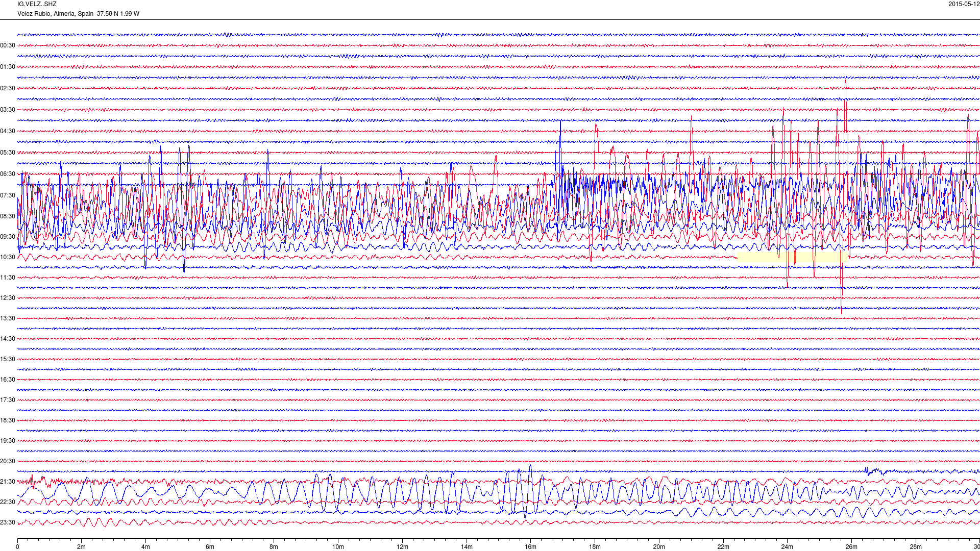This screenshot has width=980, height=551.
Task: Click the 12m axis tick label
Action: pyautogui.click(x=402, y=547)
